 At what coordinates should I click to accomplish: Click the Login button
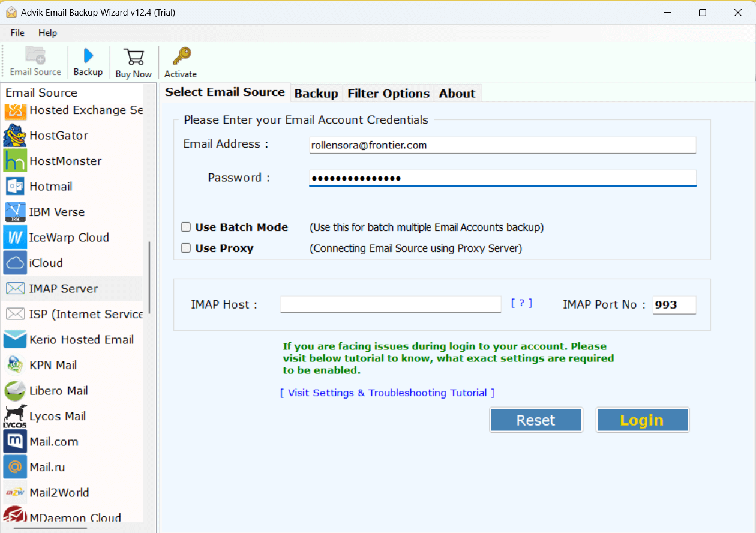[x=642, y=420]
